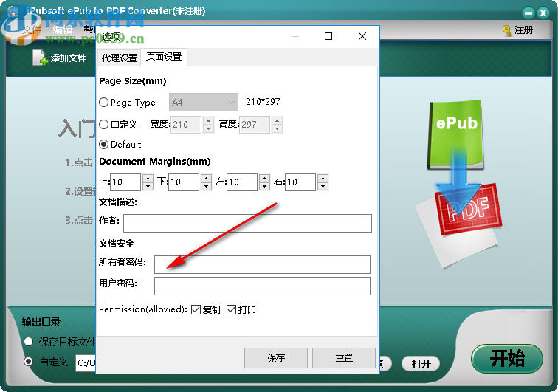This screenshot has width=558, height=392.
Task: Click the 宽度 width input field
Action: pyautogui.click(x=186, y=125)
